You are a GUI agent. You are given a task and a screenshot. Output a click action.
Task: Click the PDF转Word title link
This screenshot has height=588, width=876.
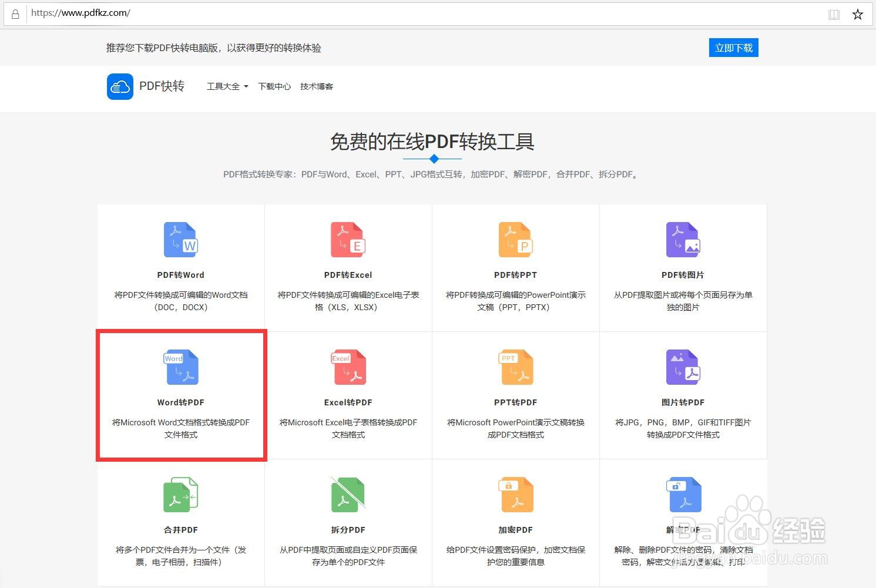[x=181, y=275]
